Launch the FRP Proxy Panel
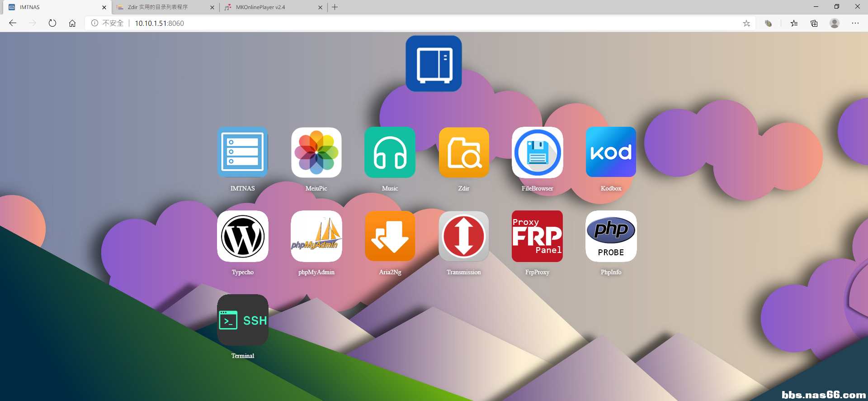Image resolution: width=868 pixels, height=401 pixels. point(538,236)
